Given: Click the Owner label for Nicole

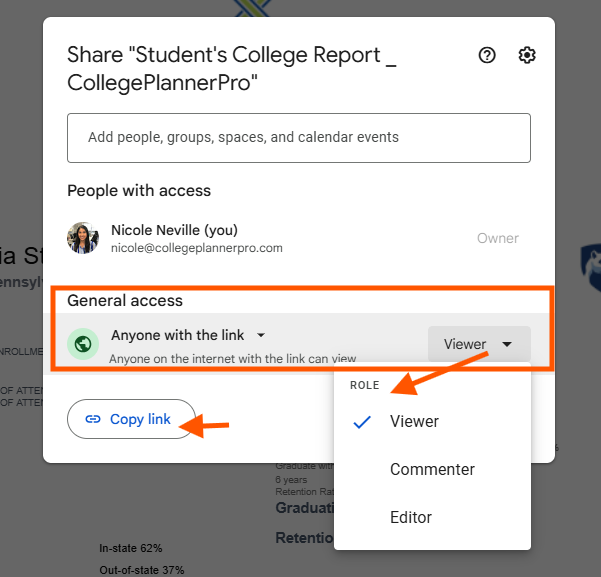Looking at the screenshot, I should coord(497,238).
